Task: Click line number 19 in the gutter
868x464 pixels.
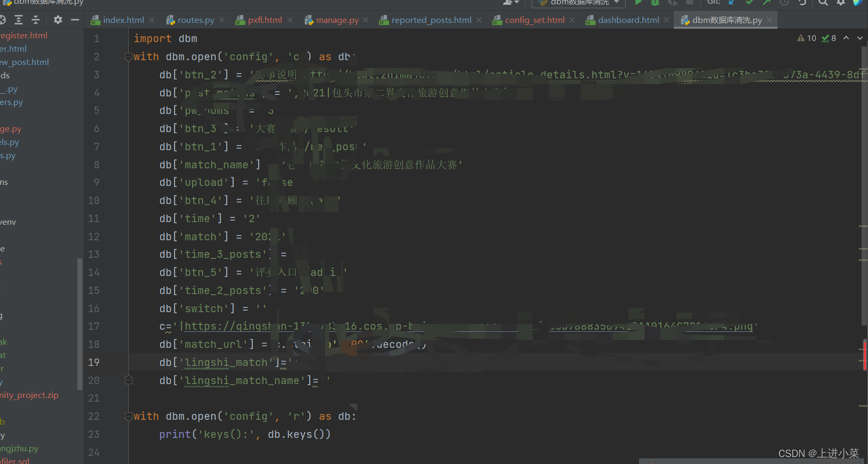Action: click(x=94, y=362)
